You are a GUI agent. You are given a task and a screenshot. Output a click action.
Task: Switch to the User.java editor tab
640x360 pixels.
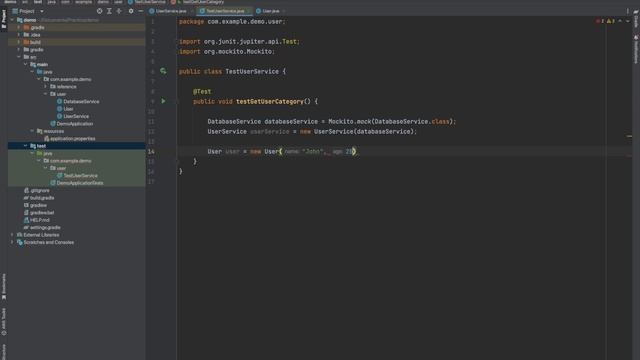[270, 11]
